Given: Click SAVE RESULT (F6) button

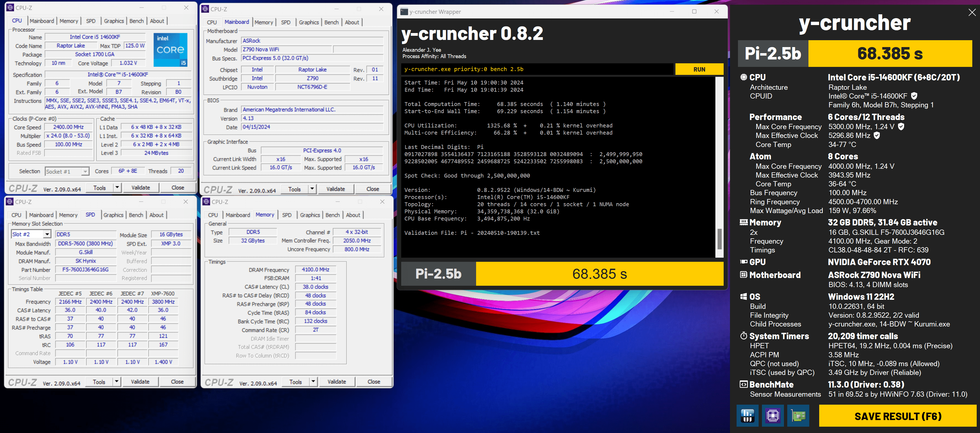Looking at the screenshot, I should (898, 416).
